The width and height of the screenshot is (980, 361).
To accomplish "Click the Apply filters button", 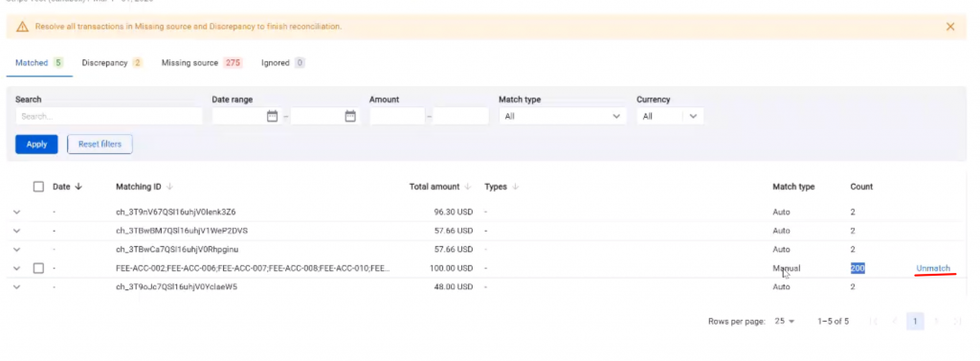I will [x=37, y=144].
